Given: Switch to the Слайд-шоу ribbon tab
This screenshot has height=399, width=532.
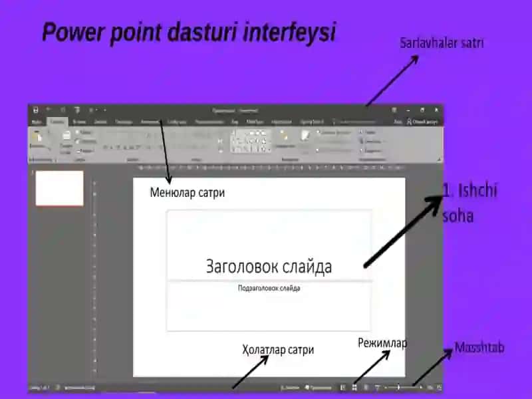Looking at the screenshot, I should click(177, 122).
